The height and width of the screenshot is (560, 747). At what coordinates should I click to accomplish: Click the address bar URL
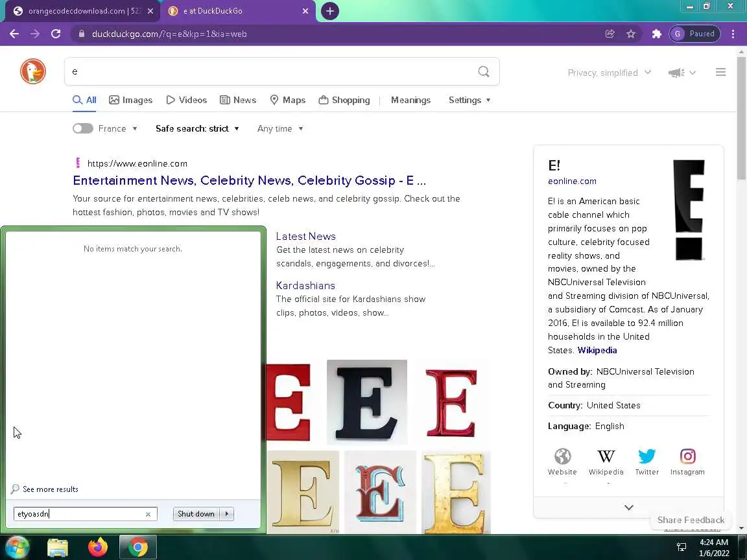click(x=169, y=34)
